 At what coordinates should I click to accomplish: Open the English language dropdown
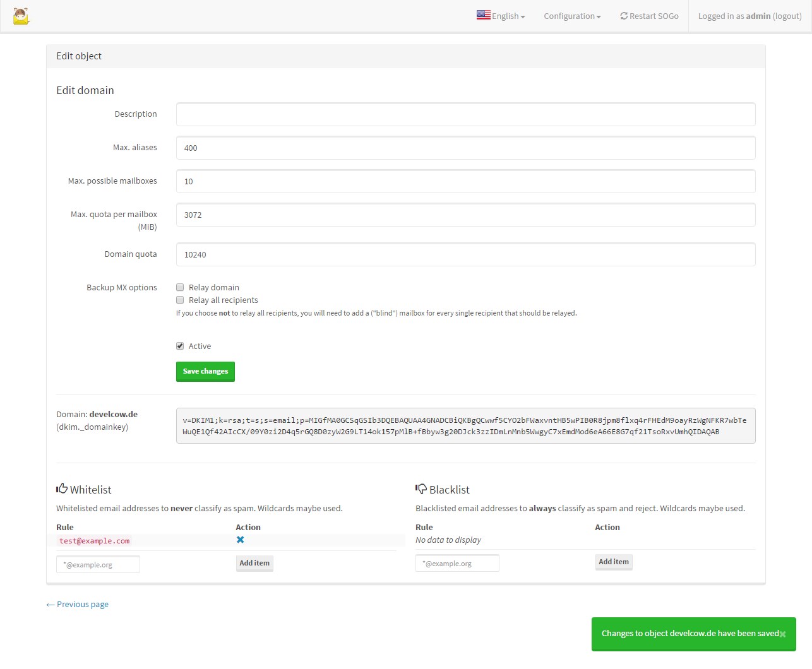point(501,15)
